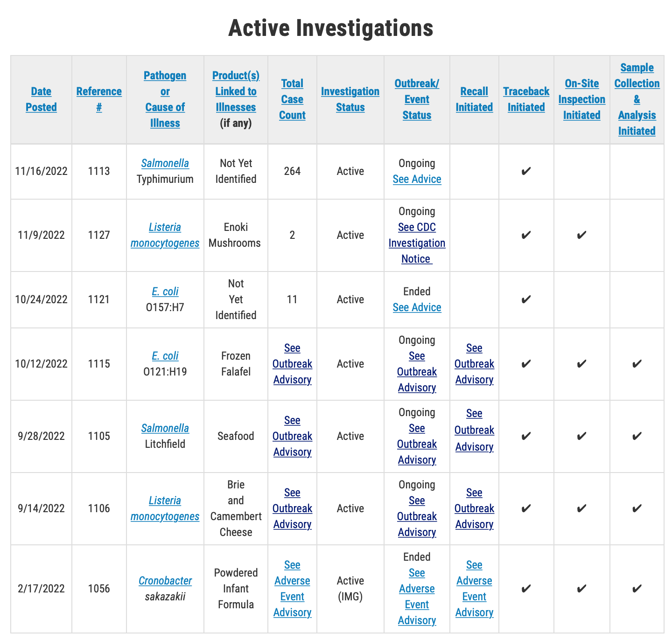Open See Adverse Event Advisory under Recall Initiated
This screenshot has width=672, height=640.
point(474,589)
